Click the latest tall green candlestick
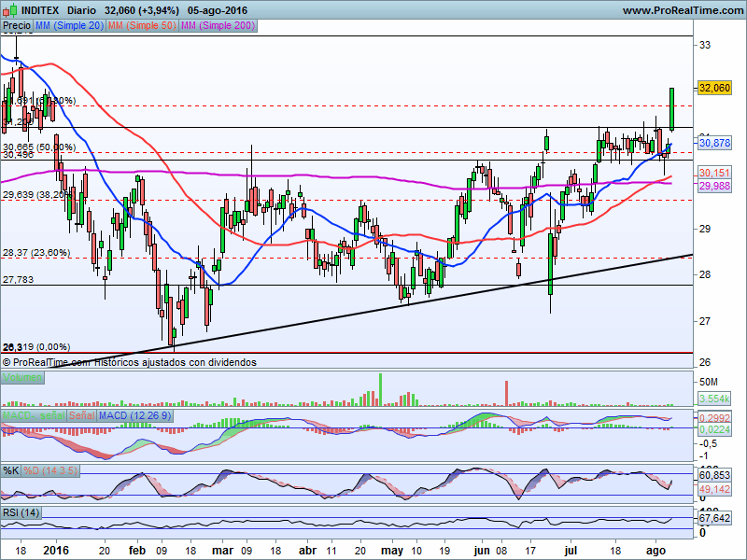Viewport: 747px width, 560px height. [671, 109]
